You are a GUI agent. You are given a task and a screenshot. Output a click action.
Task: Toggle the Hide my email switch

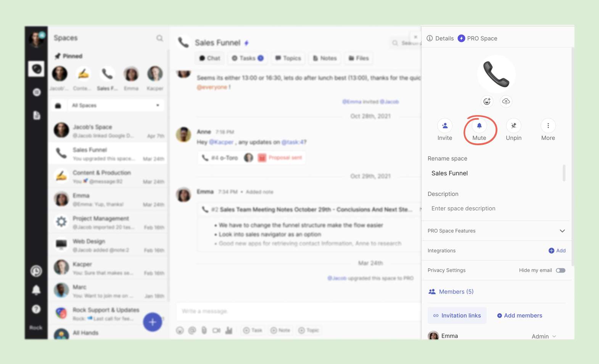(x=560, y=271)
